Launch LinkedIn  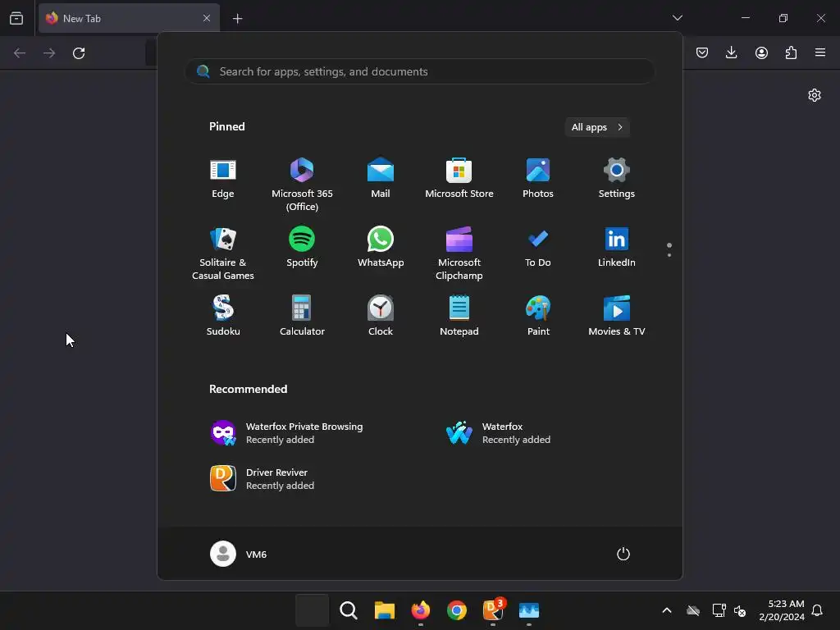(617, 248)
